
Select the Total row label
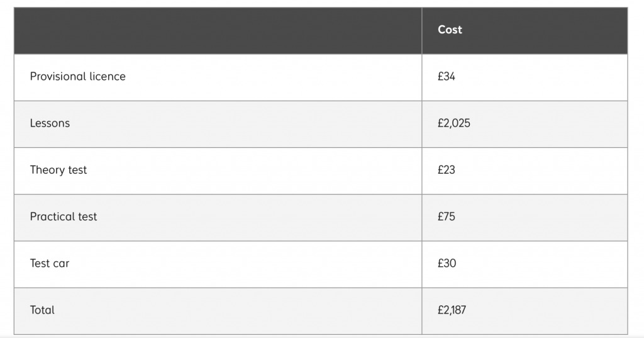tap(42, 310)
